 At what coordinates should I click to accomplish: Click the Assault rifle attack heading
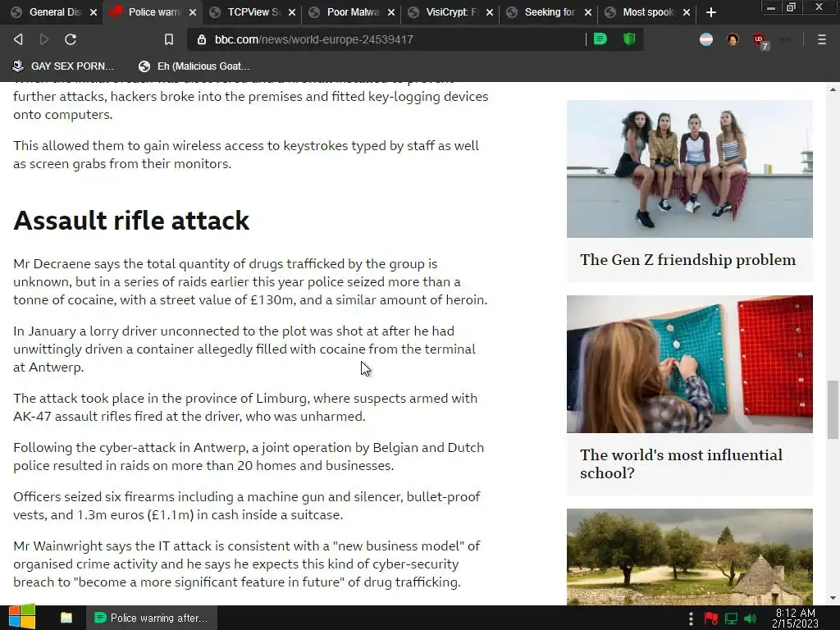pyautogui.click(x=131, y=220)
